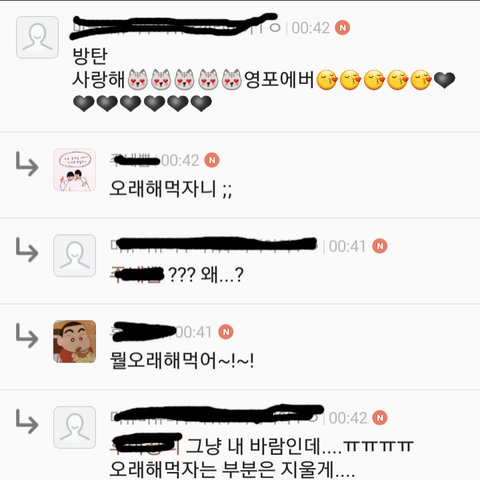
Task: Open the illustrated two-people profile picture
Action: point(75,170)
